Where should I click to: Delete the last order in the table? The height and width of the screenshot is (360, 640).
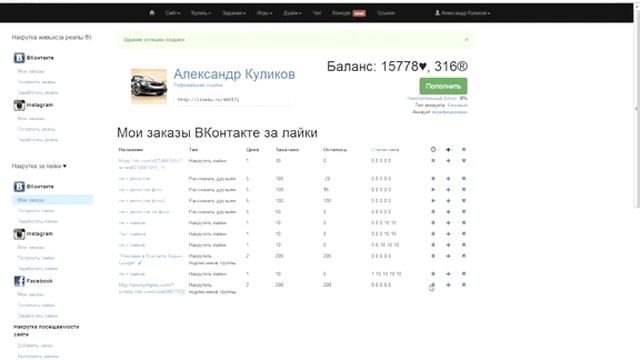click(464, 285)
